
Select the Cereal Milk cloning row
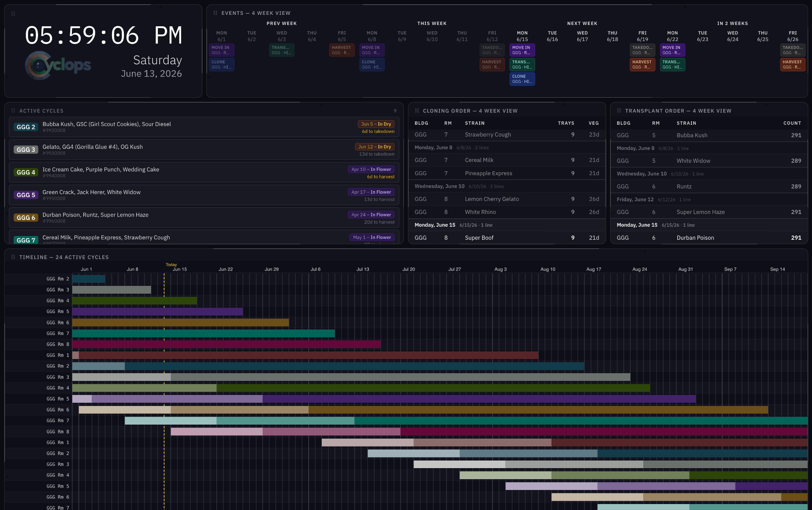pos(507,160)
